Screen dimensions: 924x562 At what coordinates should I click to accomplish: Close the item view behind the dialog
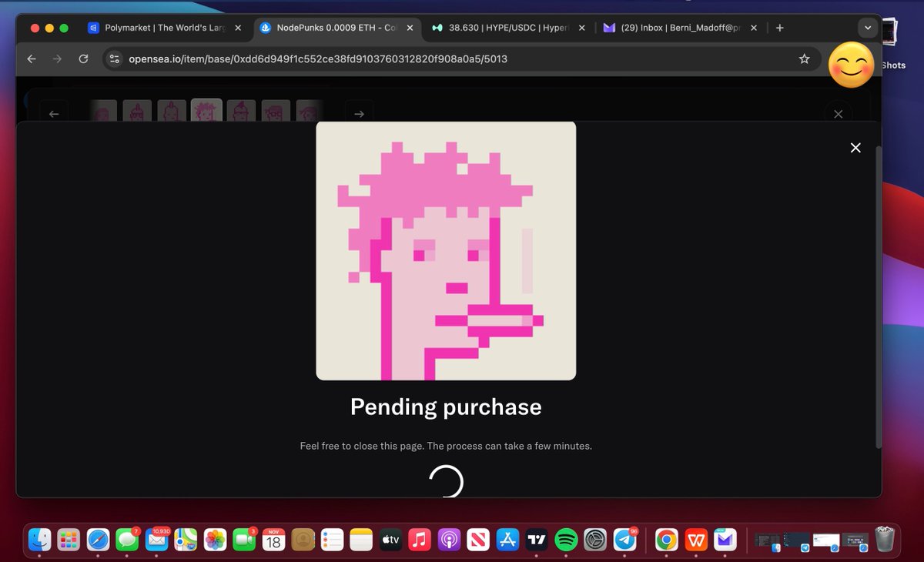(839, 114)
